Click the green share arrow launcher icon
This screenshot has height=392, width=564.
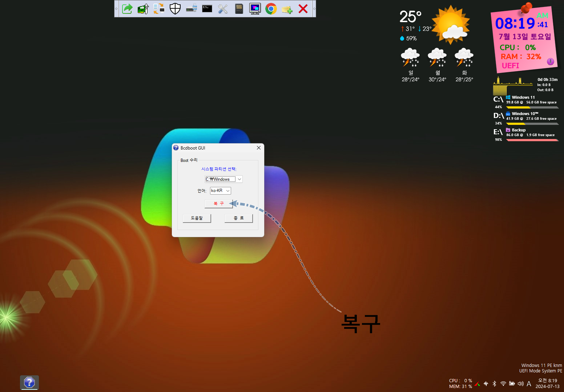point(127,9)
